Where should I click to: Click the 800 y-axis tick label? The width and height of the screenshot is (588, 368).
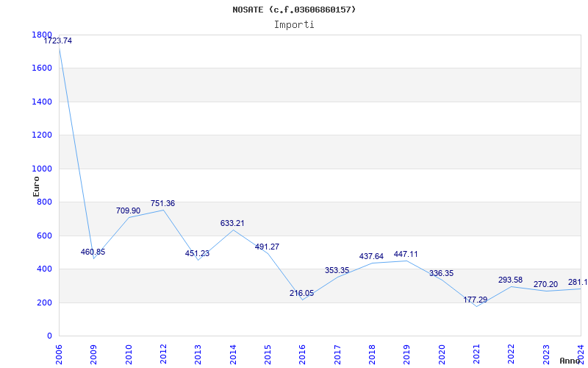pos(44,202)
